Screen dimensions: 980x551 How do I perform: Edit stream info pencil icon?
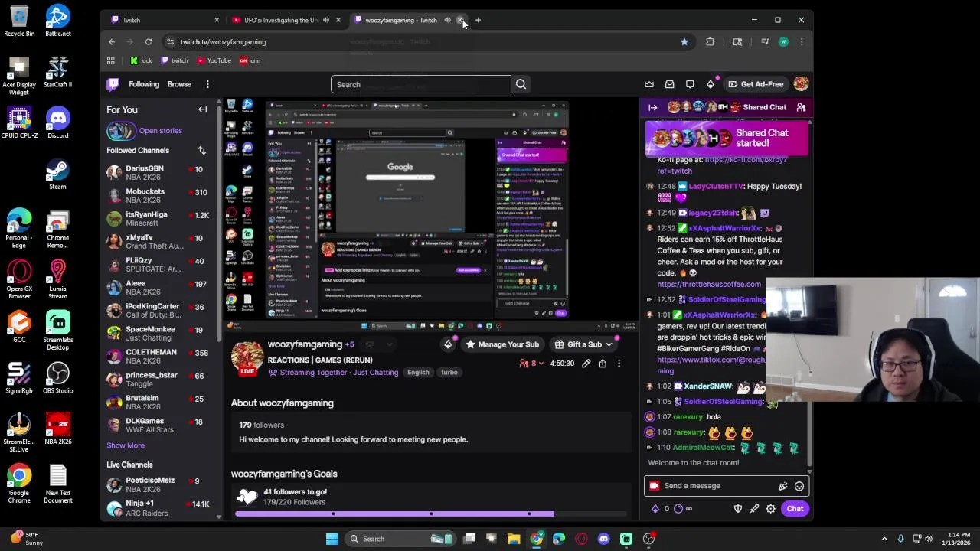[x=586, y=364]
